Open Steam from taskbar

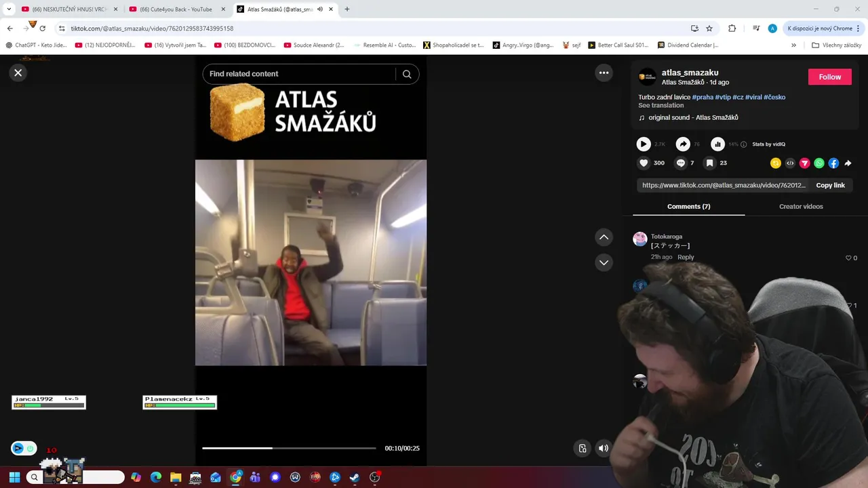click(x=355, y=477)
